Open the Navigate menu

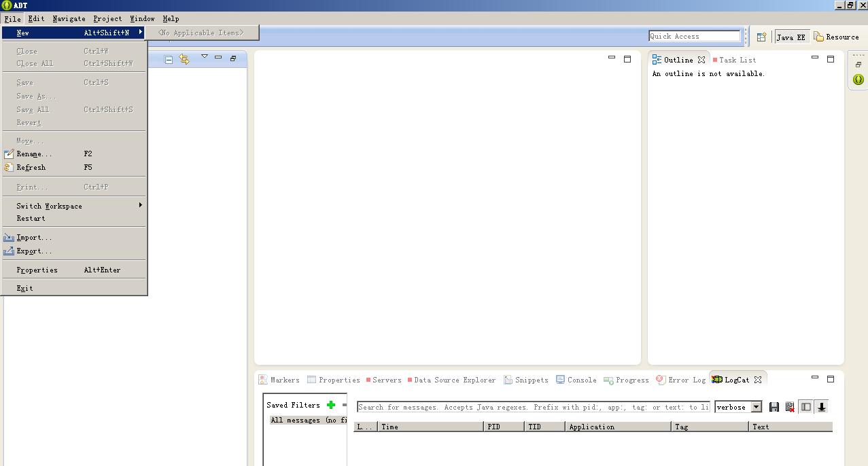[69, 18]
